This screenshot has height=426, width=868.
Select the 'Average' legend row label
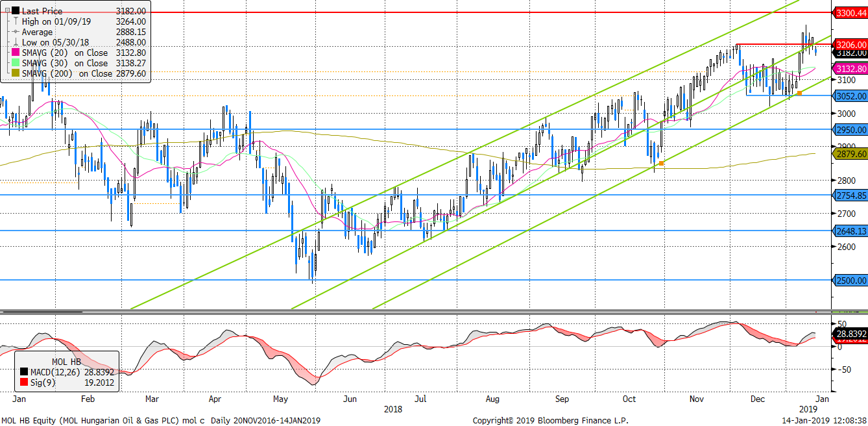pyautogui.click(x=38, y=32)
